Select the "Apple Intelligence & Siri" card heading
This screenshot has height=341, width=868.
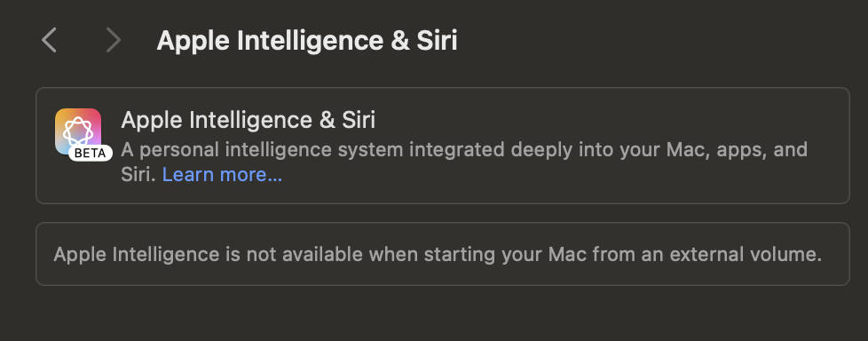point(248,120)
